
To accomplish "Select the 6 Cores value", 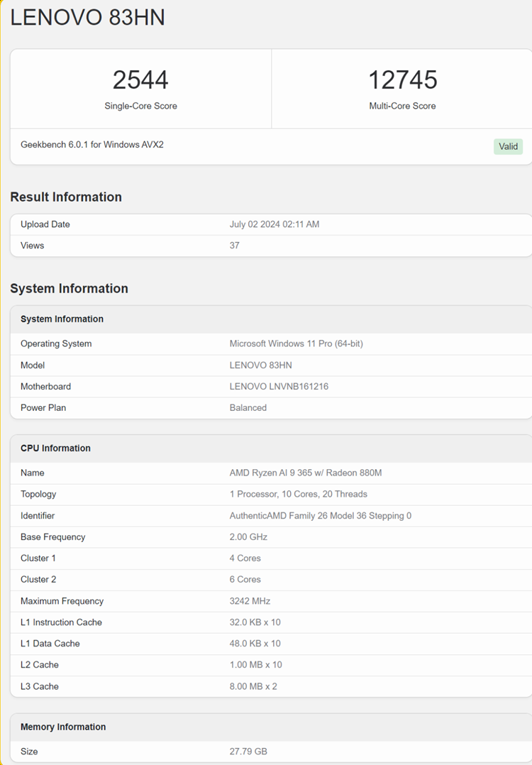I will click(245, 580).
